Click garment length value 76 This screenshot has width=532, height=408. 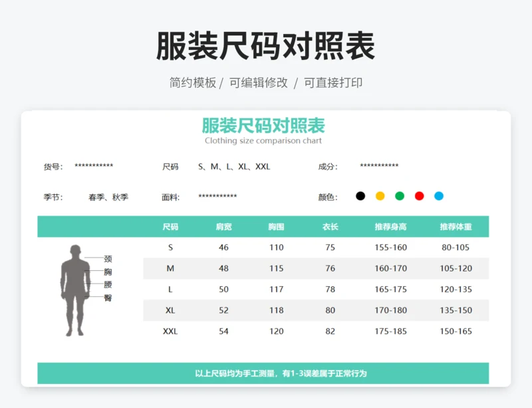click(x=330, y=268)
